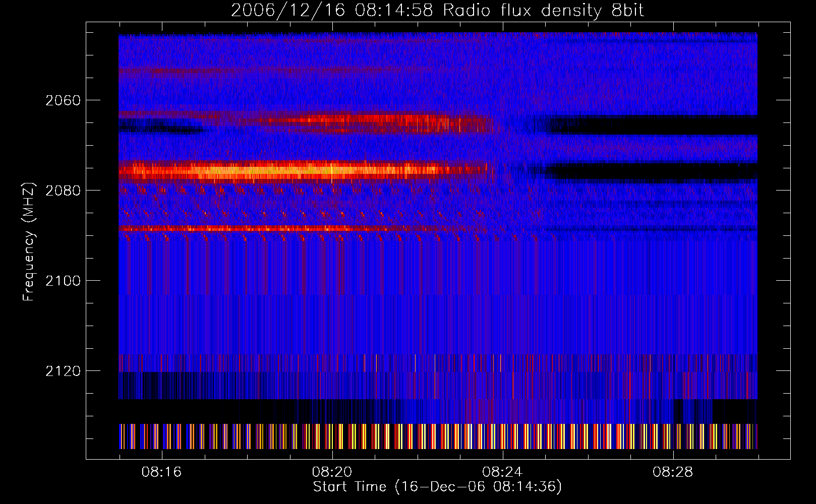Click the 2100 frequency tick label

[x=63, y=281]
